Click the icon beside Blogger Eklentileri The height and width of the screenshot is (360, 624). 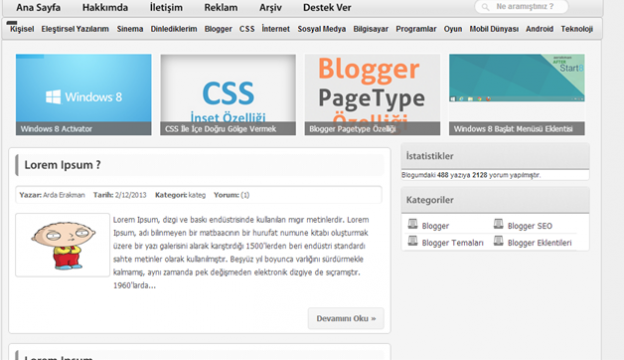click(x=498, y=241)
